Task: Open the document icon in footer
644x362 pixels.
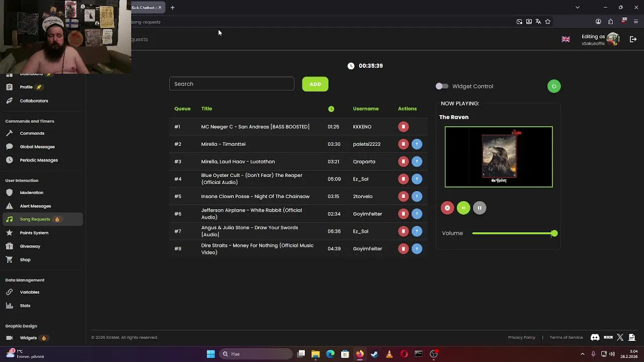Action: coord(632,337)
